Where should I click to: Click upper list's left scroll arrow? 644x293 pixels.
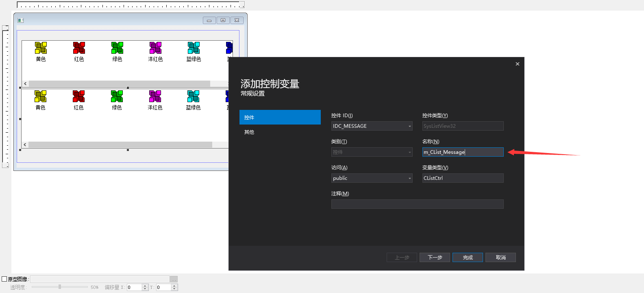25,83
